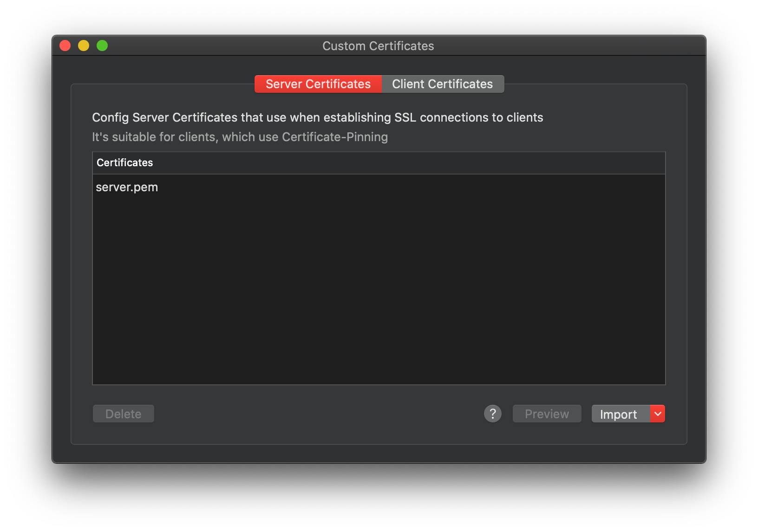Switch to the Server Certificates tab

(x=317, y=84)
